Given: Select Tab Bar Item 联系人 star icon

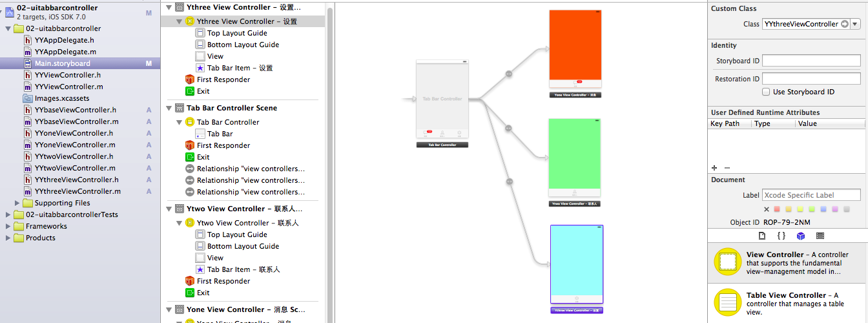Looking at the screenshot, I should point(200,269).
